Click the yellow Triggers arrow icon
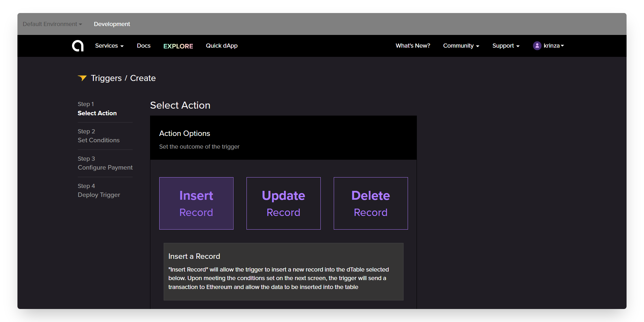The image size is (644, 322). coord(82,78)
